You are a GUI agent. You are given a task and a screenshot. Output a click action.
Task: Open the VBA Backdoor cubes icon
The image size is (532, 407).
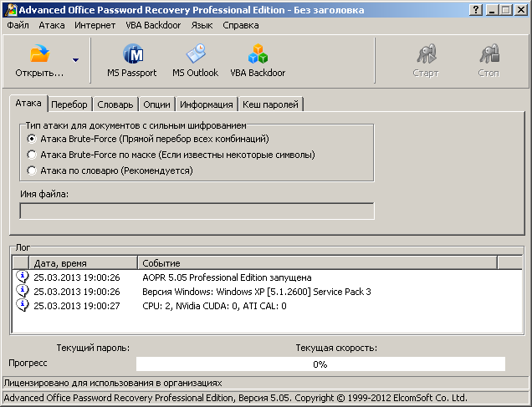coord(258,53)
